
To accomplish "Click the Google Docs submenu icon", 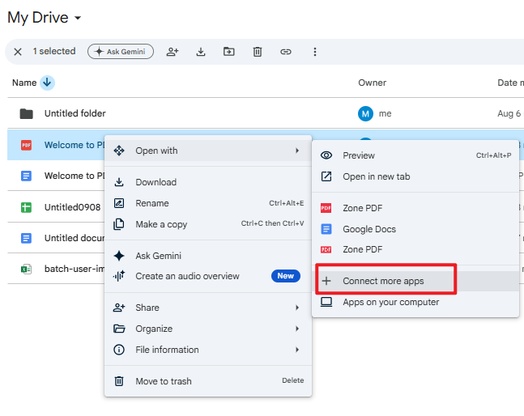I will click(x=326, y=229).
